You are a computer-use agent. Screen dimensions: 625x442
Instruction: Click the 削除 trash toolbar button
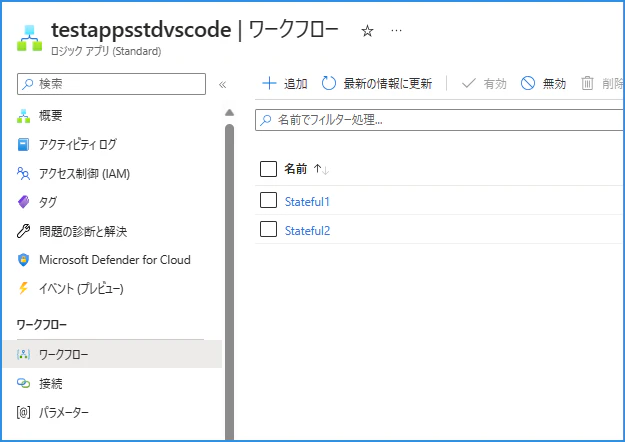[x=602, y=84]
